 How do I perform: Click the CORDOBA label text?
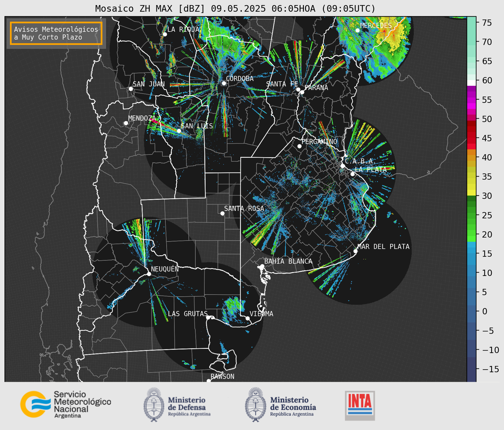(x=240, y=79)
